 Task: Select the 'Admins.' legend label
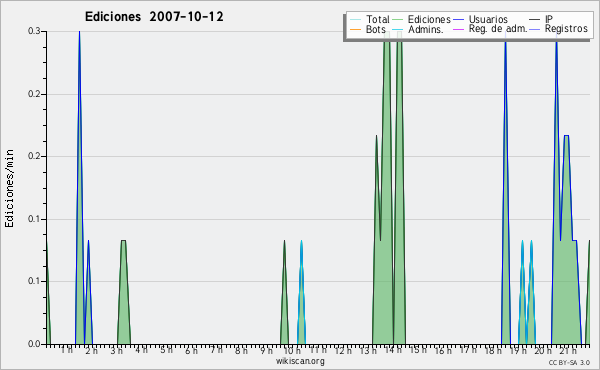point(426,29)
